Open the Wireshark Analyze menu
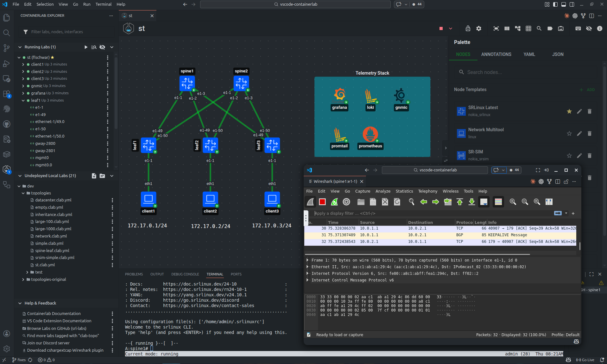 click(383, 191)
